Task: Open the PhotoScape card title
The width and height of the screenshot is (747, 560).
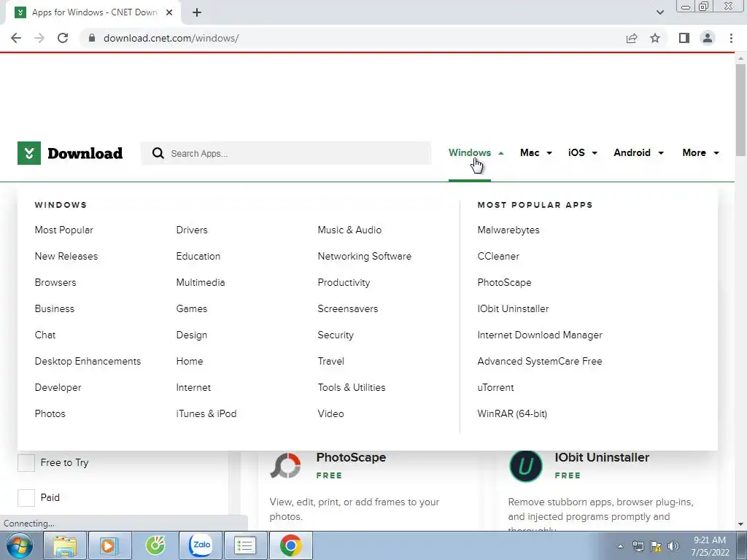Action: click(x=351, y=458)
